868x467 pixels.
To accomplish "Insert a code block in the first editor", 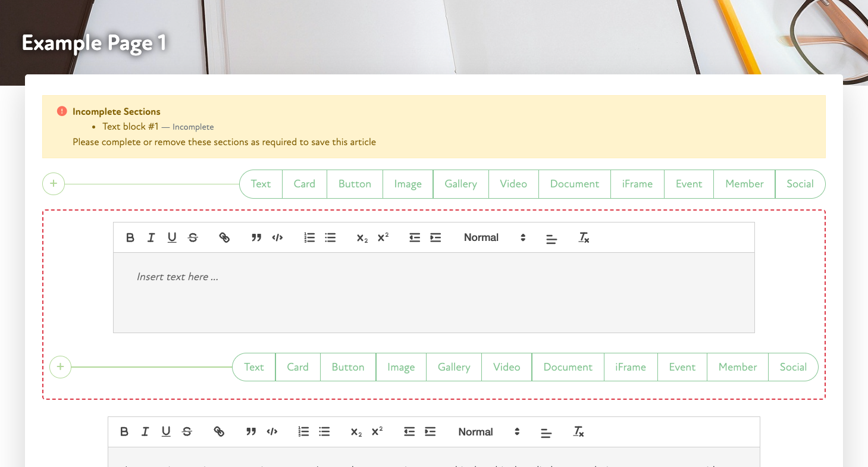I will click(x=277, y=238).
